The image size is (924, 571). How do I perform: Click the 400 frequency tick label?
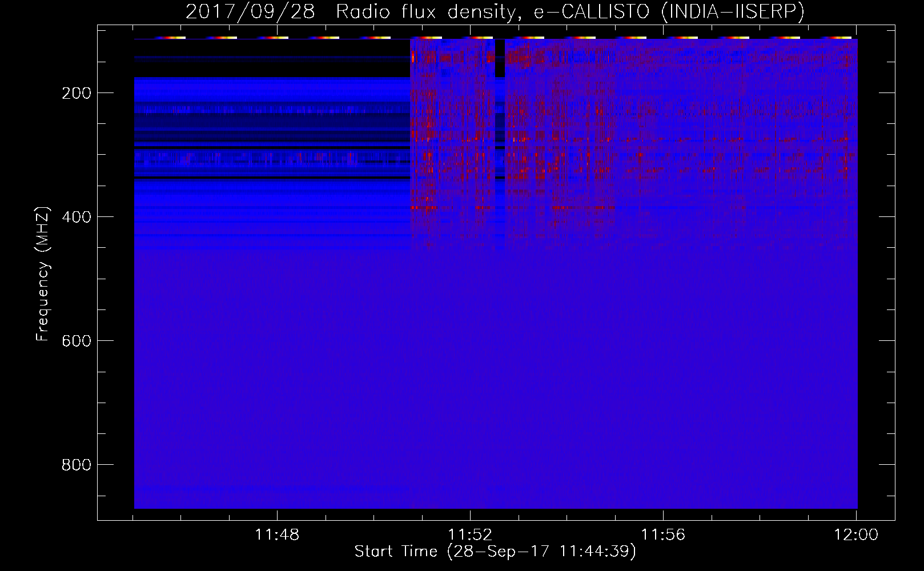click(x=77, y=217)
